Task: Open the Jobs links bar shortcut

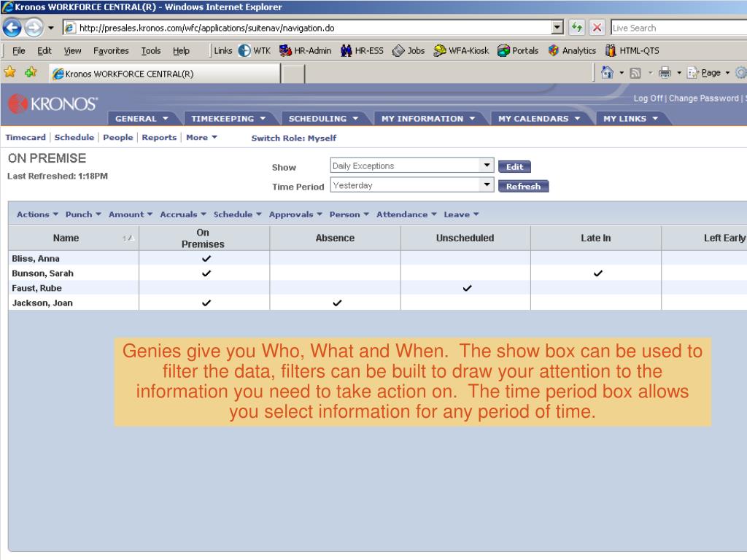Action: click(x=409, y=50)
